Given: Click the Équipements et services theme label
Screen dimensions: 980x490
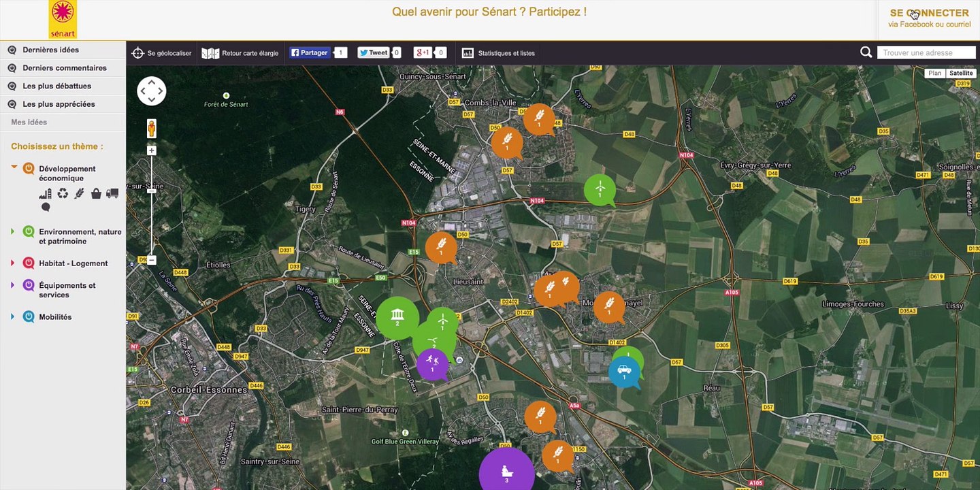Looking at the screenshot, I should tap(67, 290).
